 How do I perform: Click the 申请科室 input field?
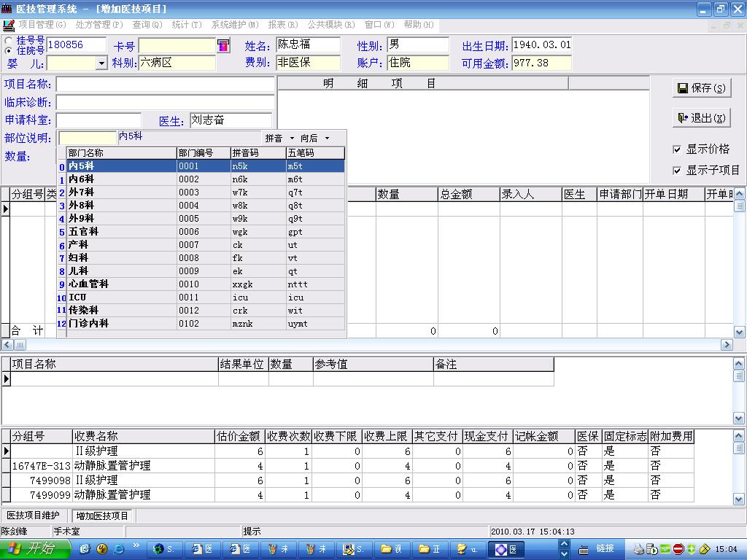[98, 120]
